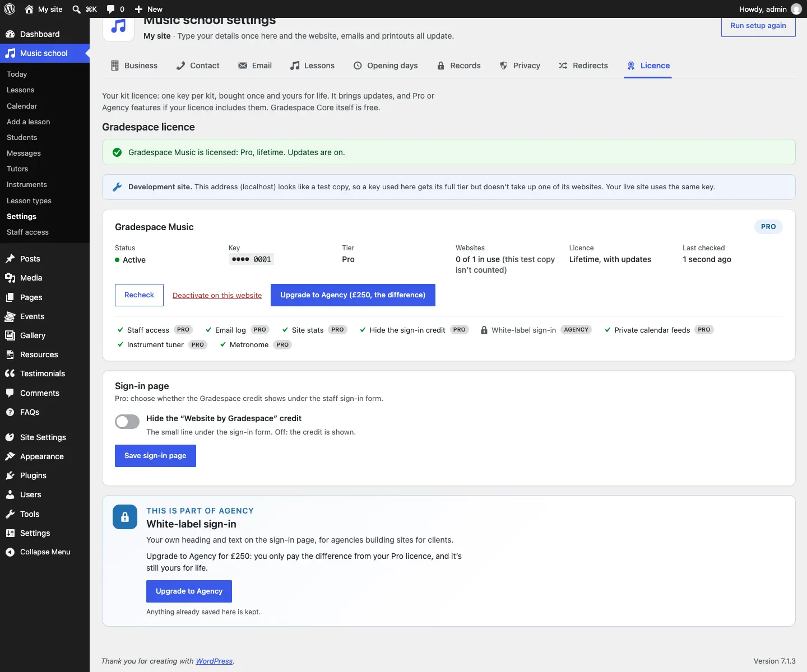The width and height of the screenshot is (807, 672).
Task: Open the search magnifier icon in admin bar
Action: tap(77, 9)
